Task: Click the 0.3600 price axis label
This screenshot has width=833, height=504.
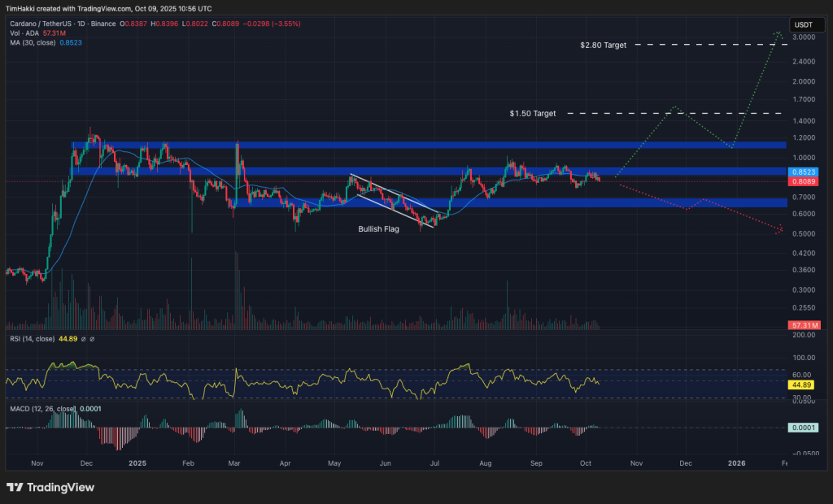Action: (803, 270)
